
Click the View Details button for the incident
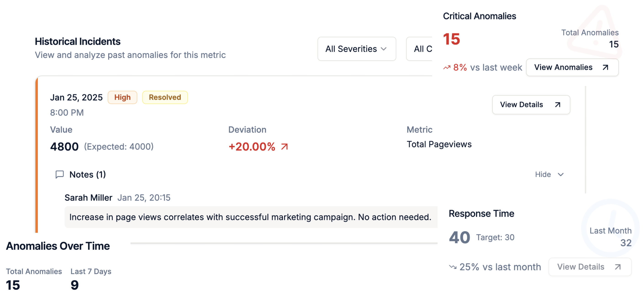click(x=530, y=105)
